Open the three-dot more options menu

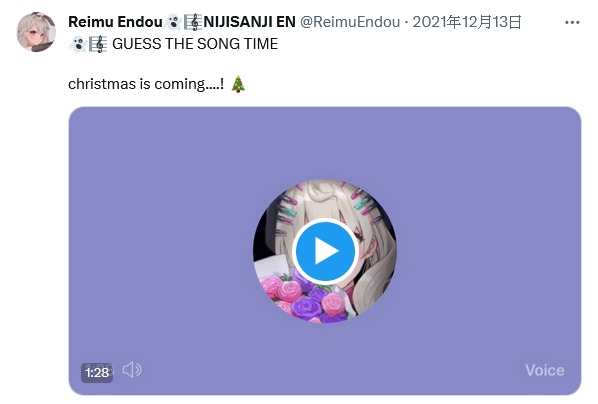(572, 23)
